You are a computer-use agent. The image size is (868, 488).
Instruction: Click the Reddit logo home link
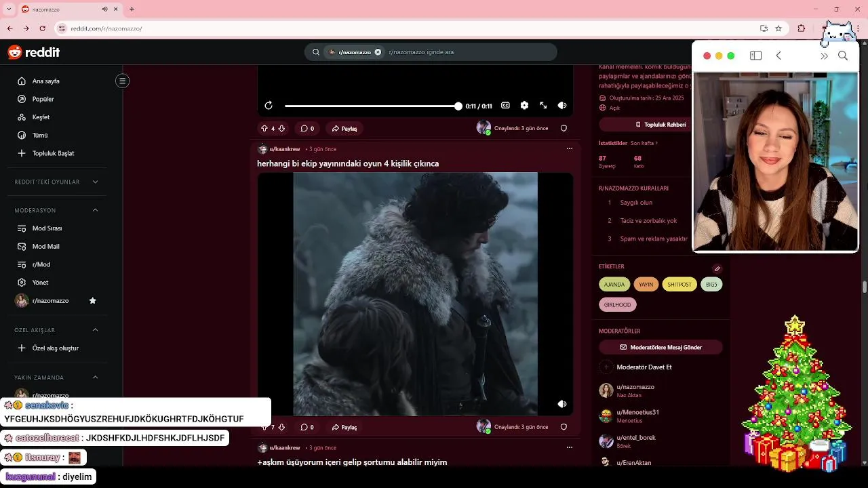34,52
